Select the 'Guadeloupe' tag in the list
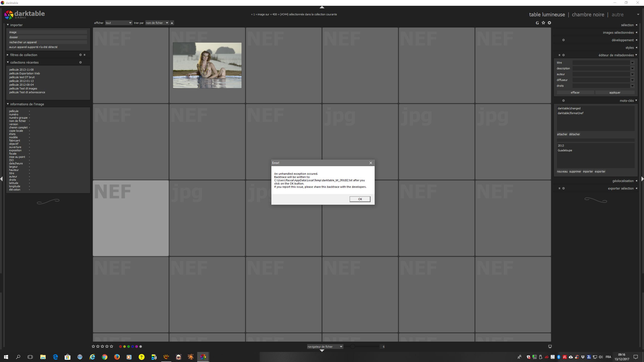Image resolution: width=644 pixels, height=362 pixels. 565,150
